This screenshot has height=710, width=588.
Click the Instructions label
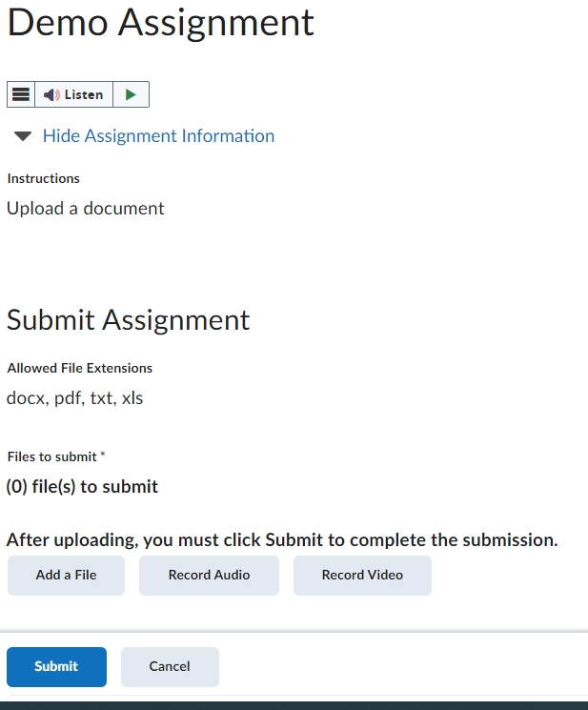pyautogui.click(x=43, y=178)
